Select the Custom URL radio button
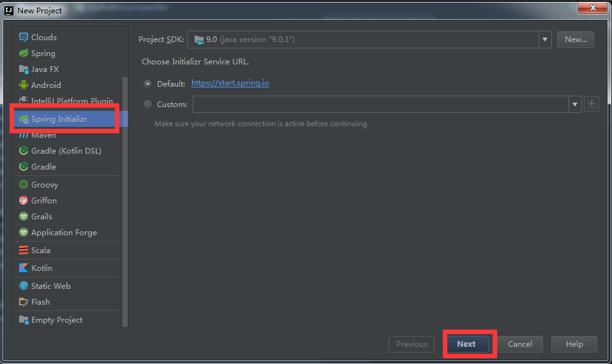 coord(147,104)
